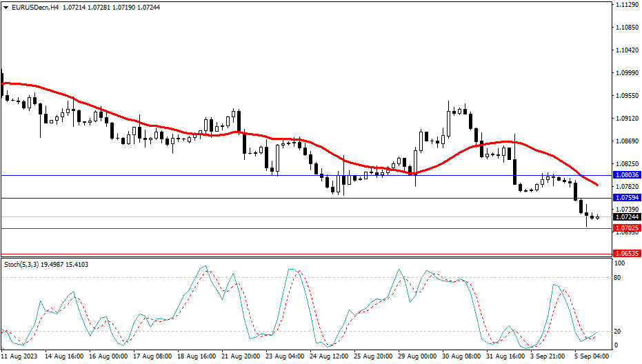
Task: Click the 16 Aug 00:00 time label
Action: (x=108, y=357)
